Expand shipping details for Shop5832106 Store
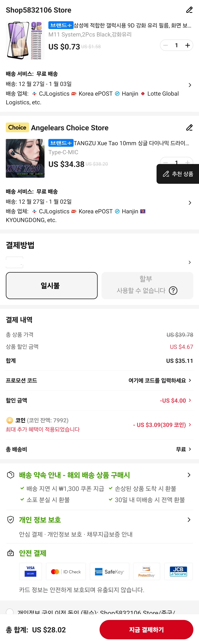 [190, 85]
